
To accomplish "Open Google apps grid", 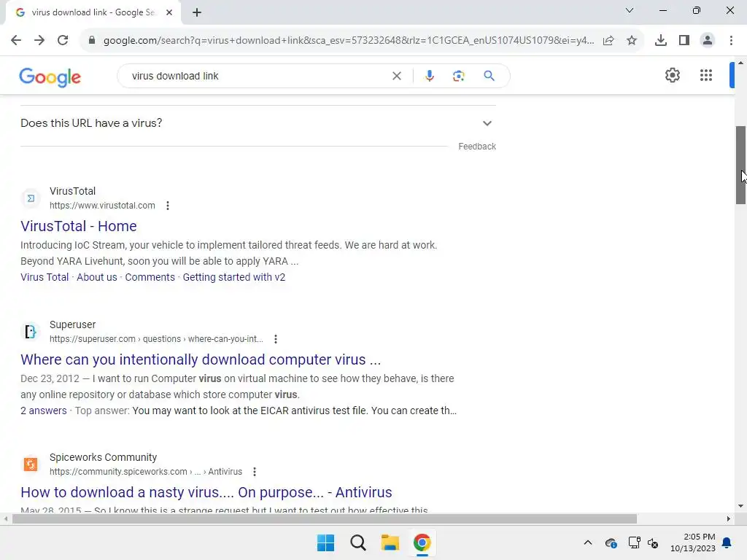I will (706, 75).
